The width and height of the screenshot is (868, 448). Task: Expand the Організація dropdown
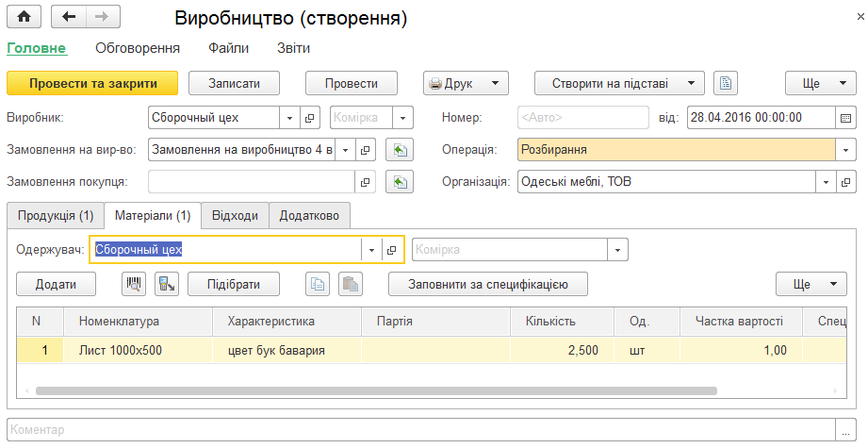[x=826, y=182]
